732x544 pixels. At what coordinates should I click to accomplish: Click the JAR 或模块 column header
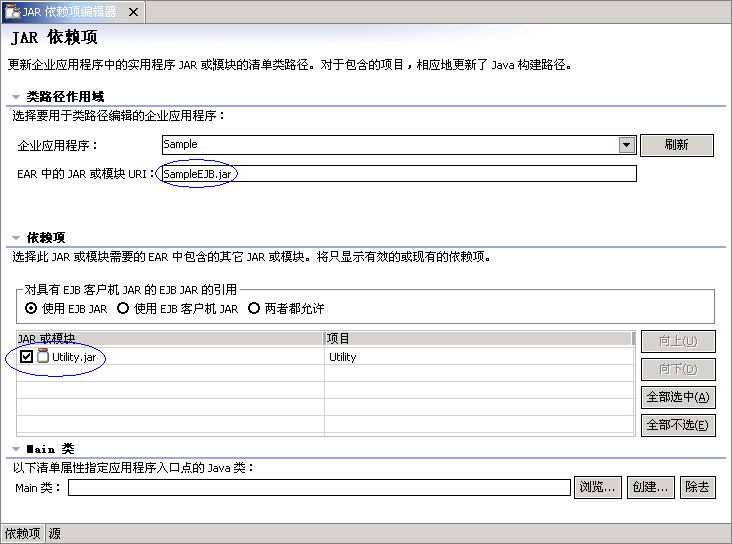(x=170, y=338)
